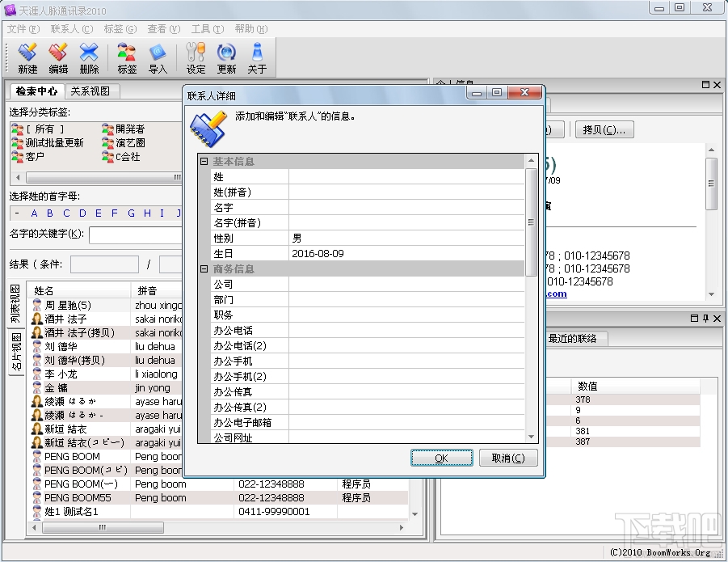This screenshot has height=562, width=728.
Task: Select contact 周 星驰(5) in list
Action: [x=68, y=305]
